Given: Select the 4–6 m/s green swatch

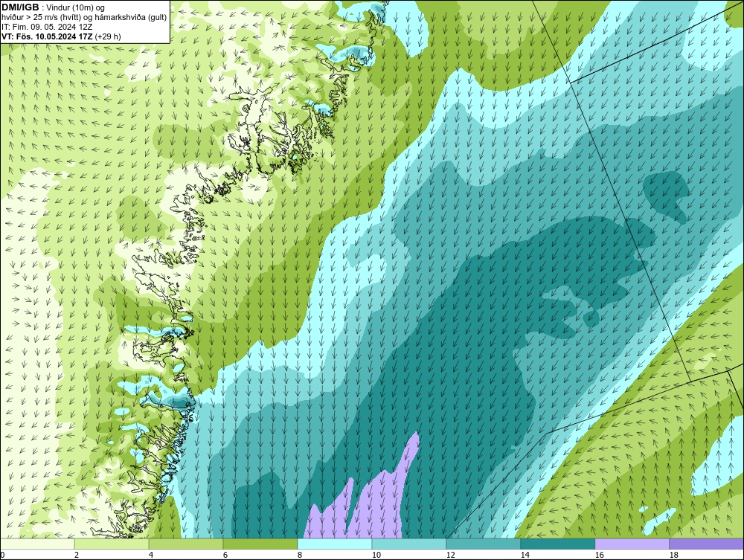Looking at the screenshot, I should (186, 544).
